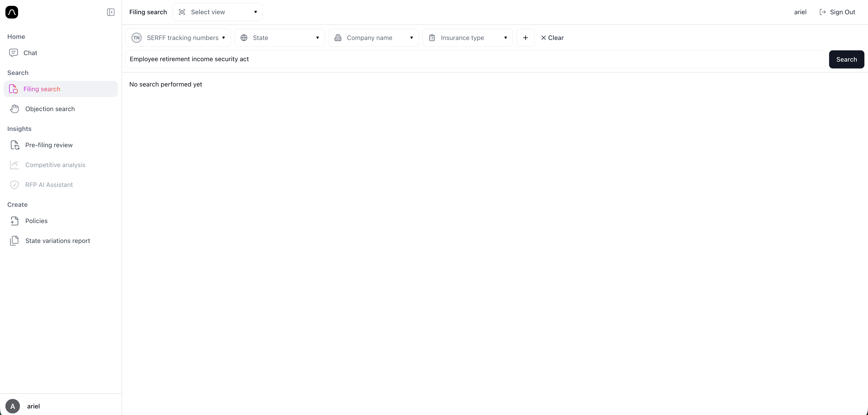Image resolution: width=868 pixels, height=415 pixels.
Task: Click the Pre-filing review document icon
Action: pos(15,145)
